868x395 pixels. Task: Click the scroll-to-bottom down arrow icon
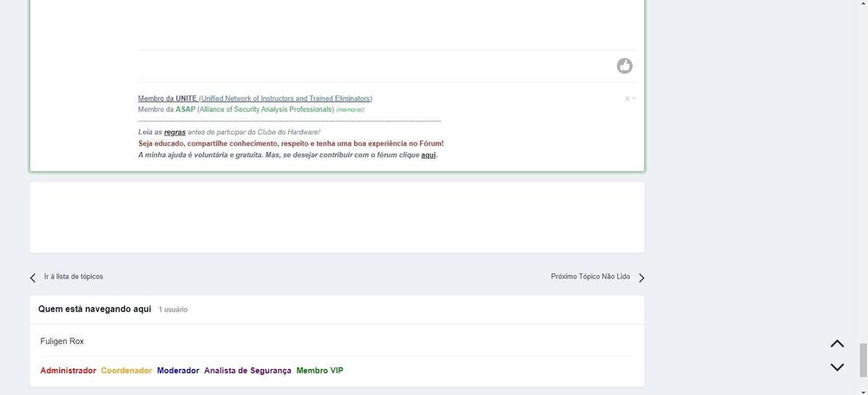click(837, 367)
